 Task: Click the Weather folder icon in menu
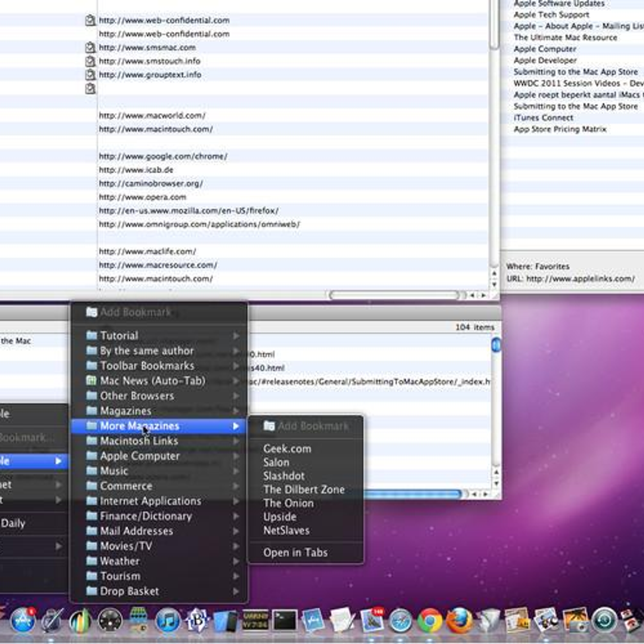coord(92,561)
